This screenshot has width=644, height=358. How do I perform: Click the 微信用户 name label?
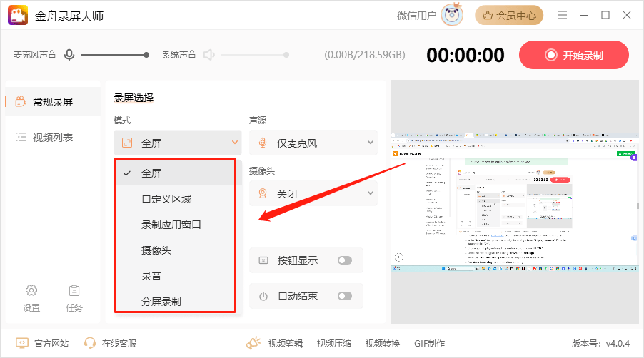[416, 16]
